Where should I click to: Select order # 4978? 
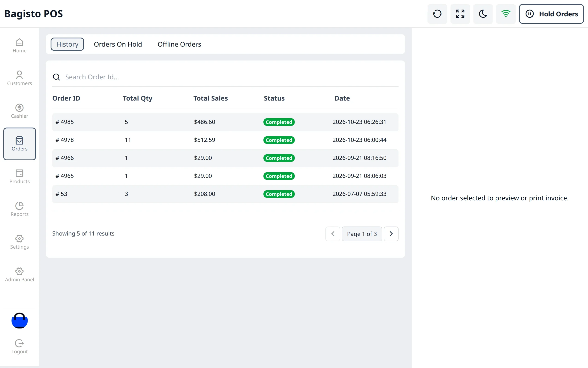pyautogui.click(x=225, y=140)
